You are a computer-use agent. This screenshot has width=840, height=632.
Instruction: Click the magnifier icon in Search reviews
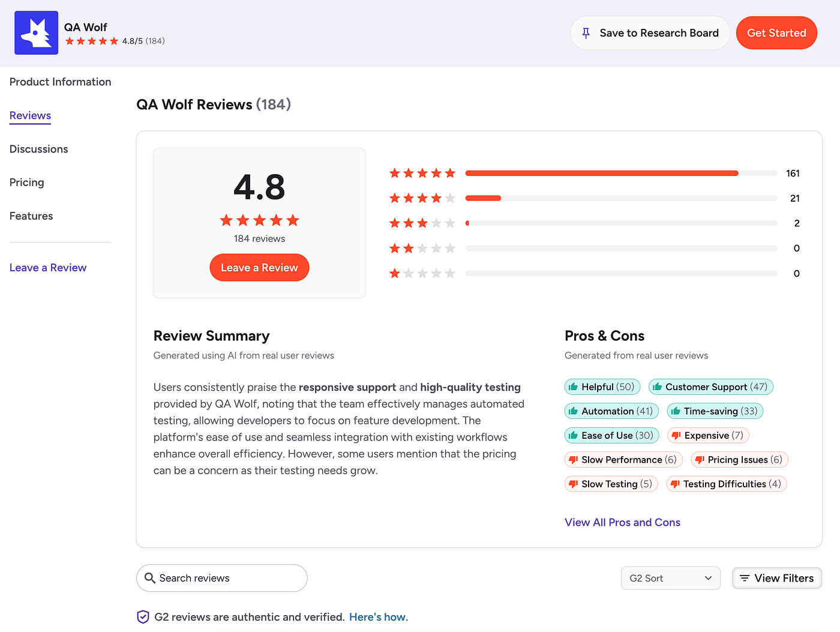(x=150, y=578)
